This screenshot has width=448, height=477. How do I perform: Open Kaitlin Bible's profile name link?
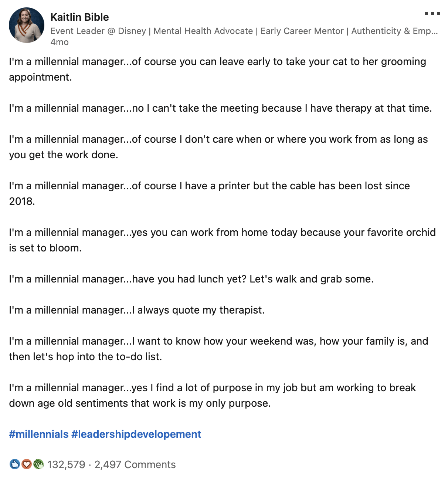[79, 17]
